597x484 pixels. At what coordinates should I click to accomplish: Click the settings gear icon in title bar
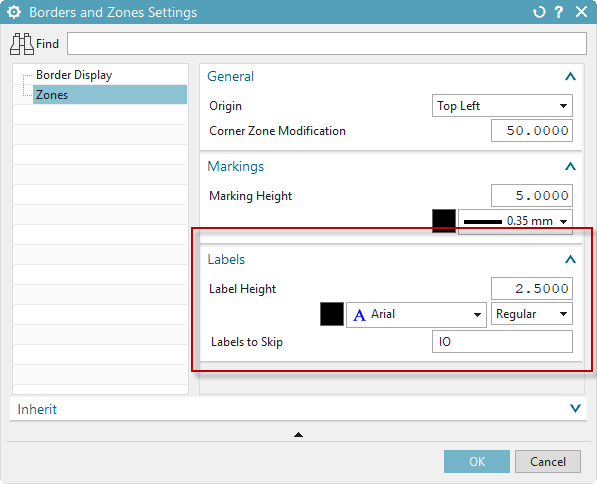[14, 12]
